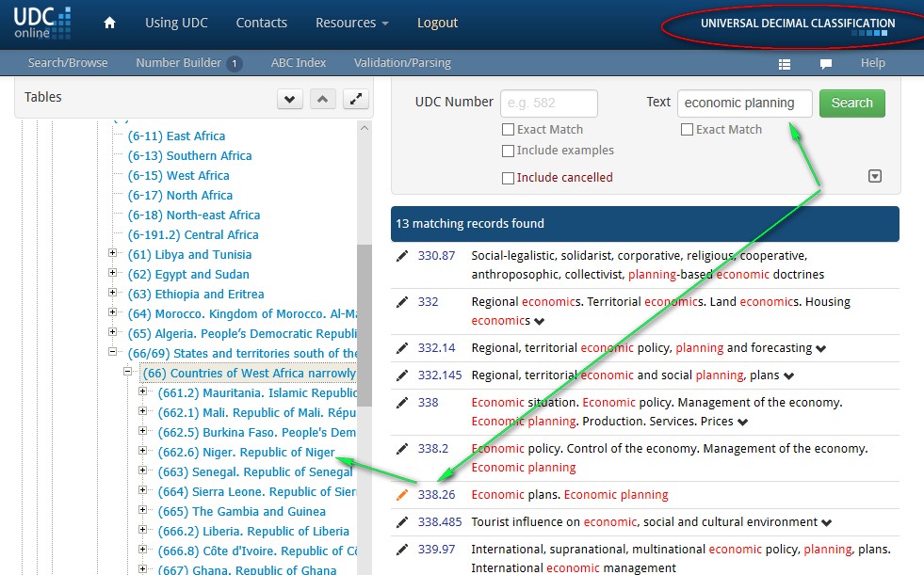Toggle the Include cancelled checkbox
This screenshot has width=924, height=575.
coord(509,178)
